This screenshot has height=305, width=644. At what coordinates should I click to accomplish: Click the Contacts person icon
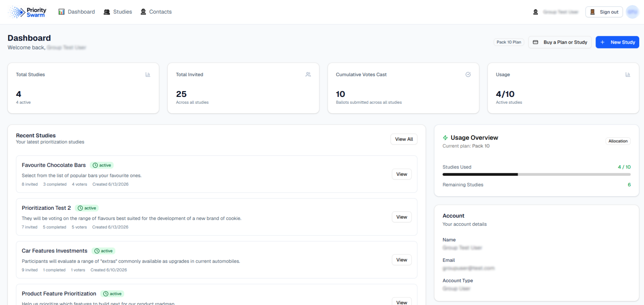pos(143,12)
